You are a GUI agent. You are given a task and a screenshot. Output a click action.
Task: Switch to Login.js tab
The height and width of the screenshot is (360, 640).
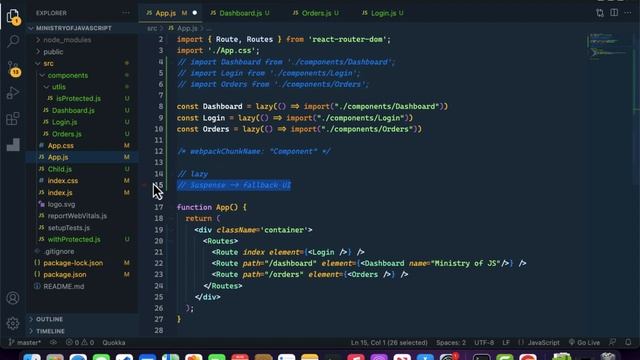[x=383, y=13]
